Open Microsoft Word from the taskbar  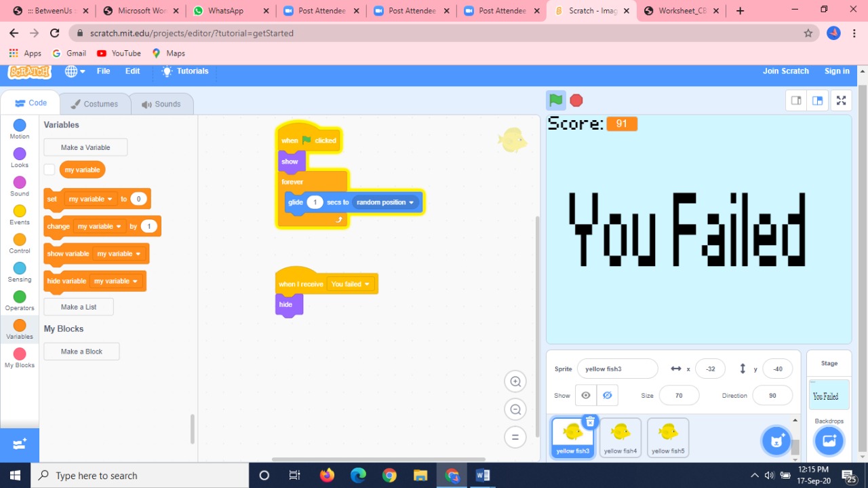(x=483, y=475)
